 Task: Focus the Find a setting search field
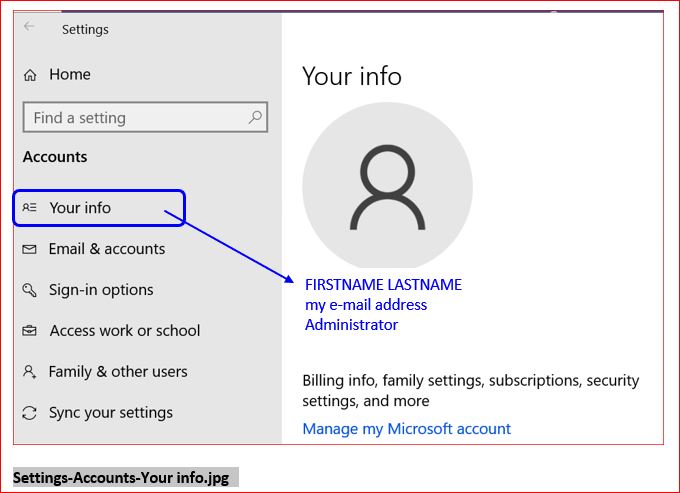point(130,118)
